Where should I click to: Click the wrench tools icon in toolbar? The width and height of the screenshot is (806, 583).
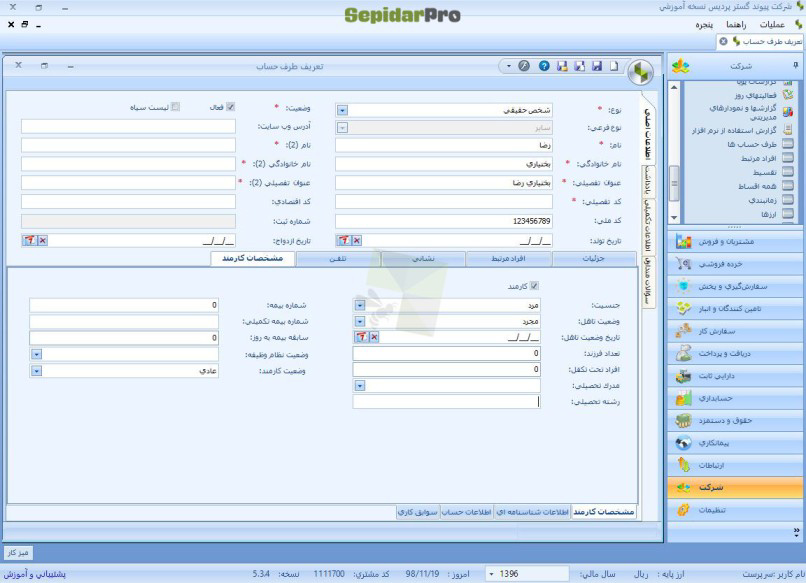(524, 66)
